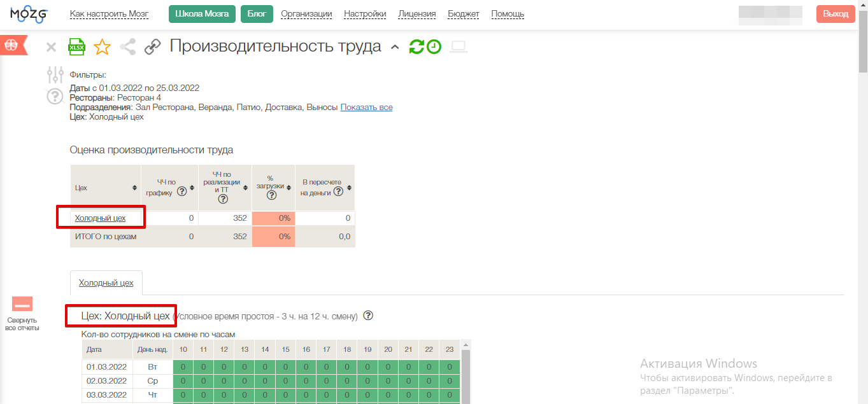The width and height of the screenshot is (868, 404).
Task: Sort by В пересчете на деньги column
Action: pyautogui.click(x=350, y=188)
